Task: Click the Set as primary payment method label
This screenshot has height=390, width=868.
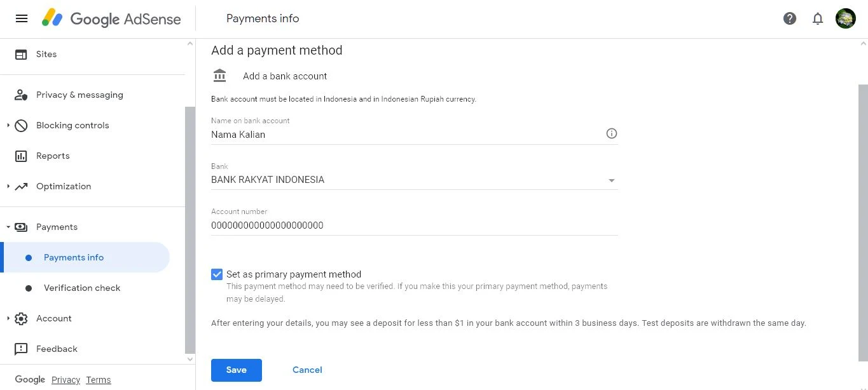Action: (x=294, y=274)
